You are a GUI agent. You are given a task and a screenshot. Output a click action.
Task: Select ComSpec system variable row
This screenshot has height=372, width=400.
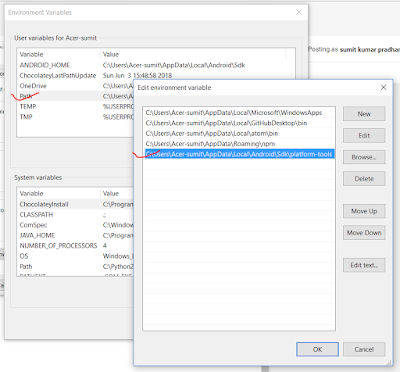pos(76,225)
